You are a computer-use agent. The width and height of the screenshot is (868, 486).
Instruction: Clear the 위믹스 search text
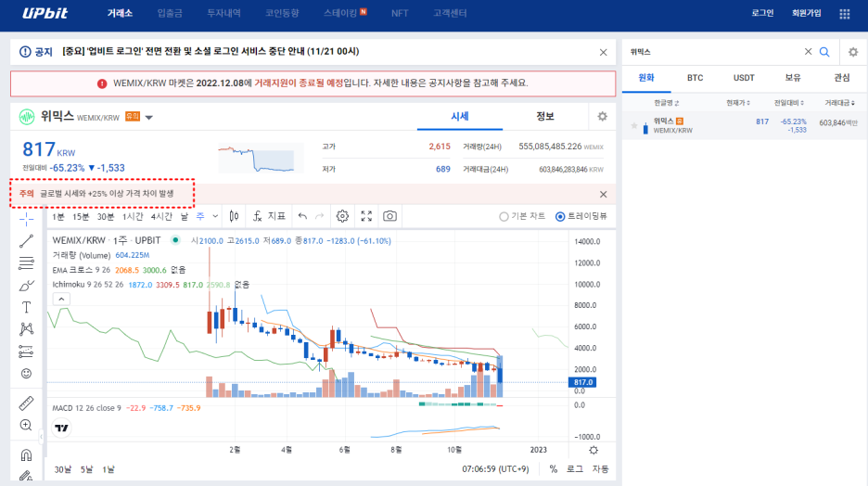(809, 52)
